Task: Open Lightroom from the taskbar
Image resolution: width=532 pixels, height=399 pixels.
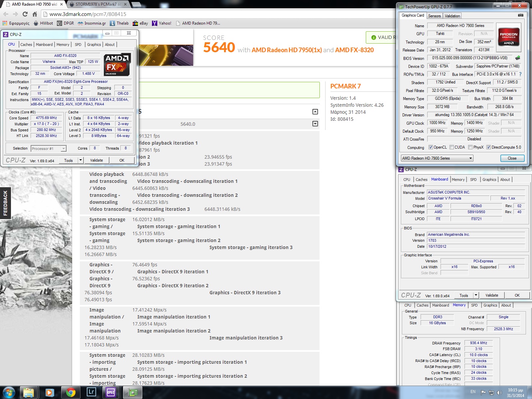Action: pyautogui.click(x=91, y=392)
